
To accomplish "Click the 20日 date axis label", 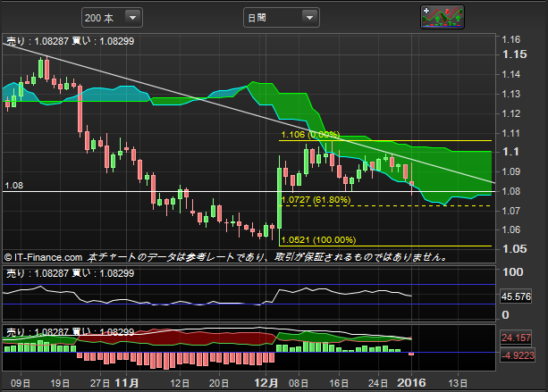I will coord(219,383).
